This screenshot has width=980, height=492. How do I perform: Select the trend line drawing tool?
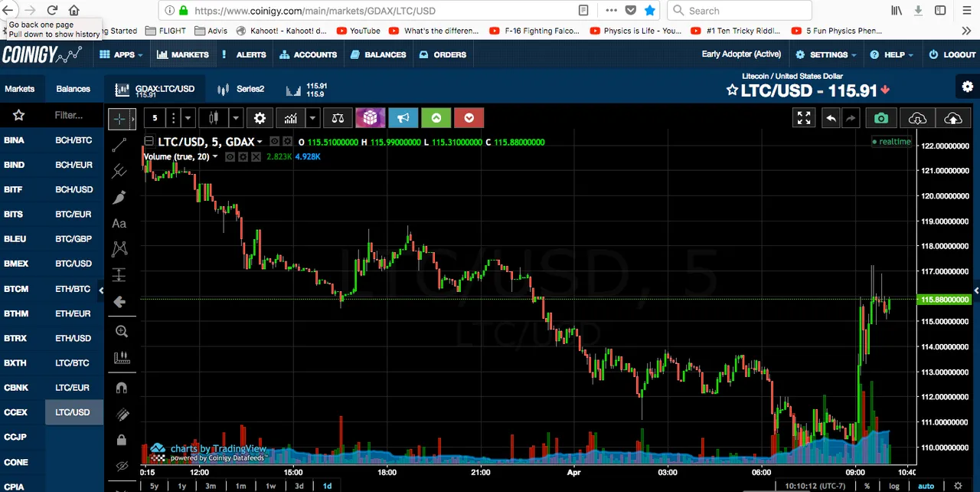point(119,146)
